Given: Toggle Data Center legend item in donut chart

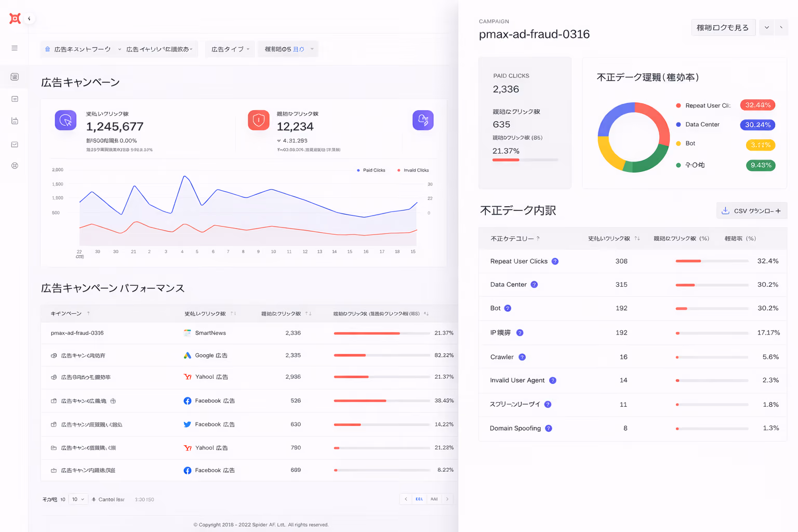Looking at the screenshot, I should click(x=698, y=125).
